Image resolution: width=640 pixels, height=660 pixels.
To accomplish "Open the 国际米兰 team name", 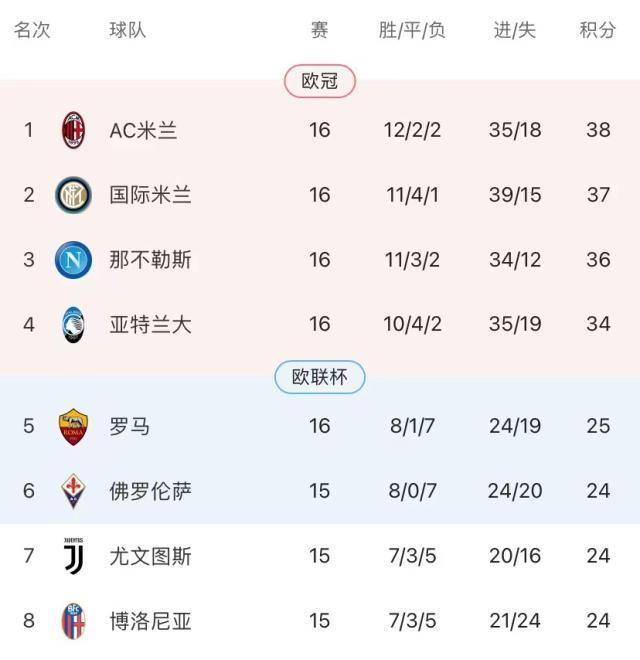I will 150,194.
